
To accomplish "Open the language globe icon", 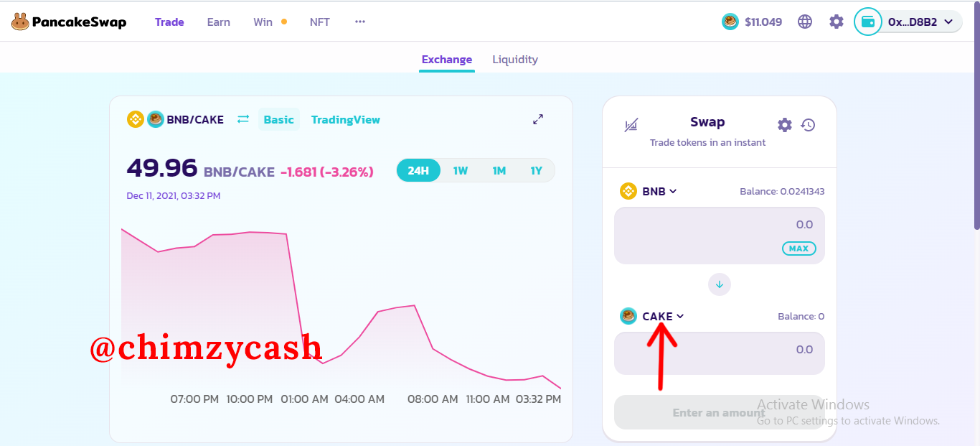I will point(805,22).
